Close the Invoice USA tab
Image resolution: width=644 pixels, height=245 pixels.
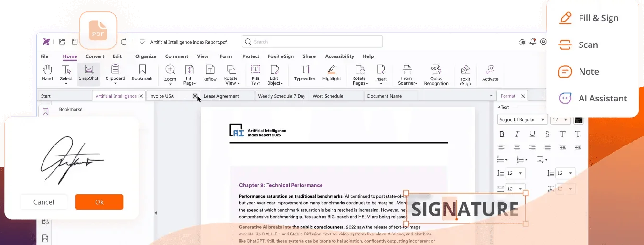[x=195, y=96]
